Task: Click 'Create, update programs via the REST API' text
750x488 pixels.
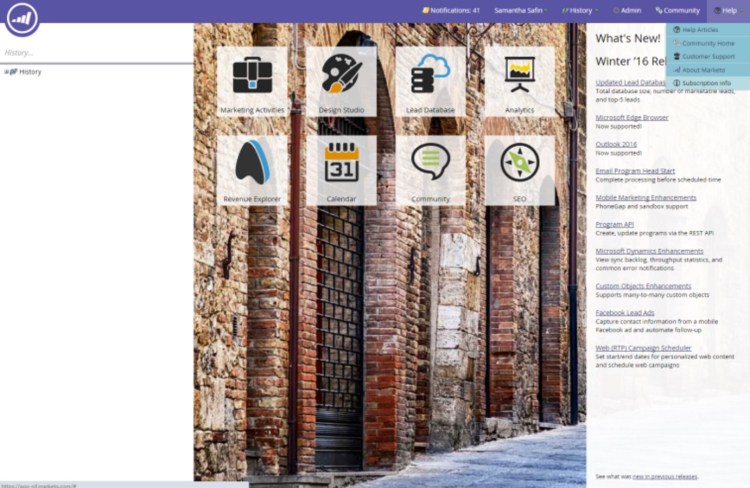Action: point(654,233)
